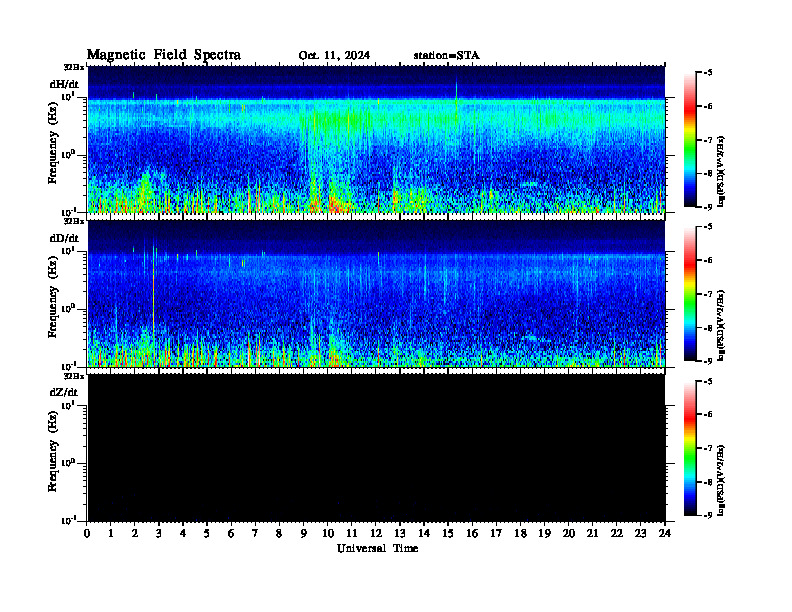Click the 10^1 frequency tick of dZ/dt panel
This screenshot has height=612, width=792.
pyautogui.click(x=68, y=405)
